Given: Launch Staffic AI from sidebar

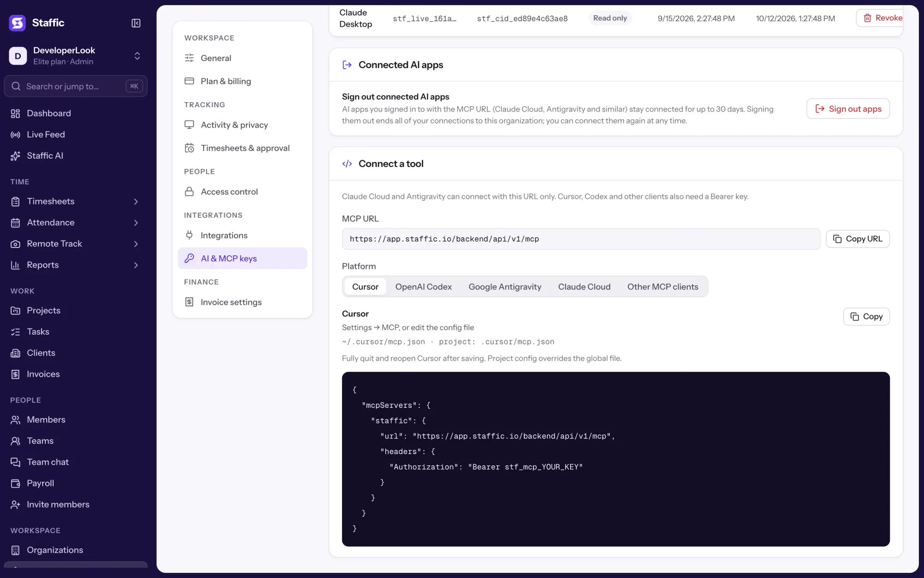Looking at the screenshot, I should [x=75, y=156].
